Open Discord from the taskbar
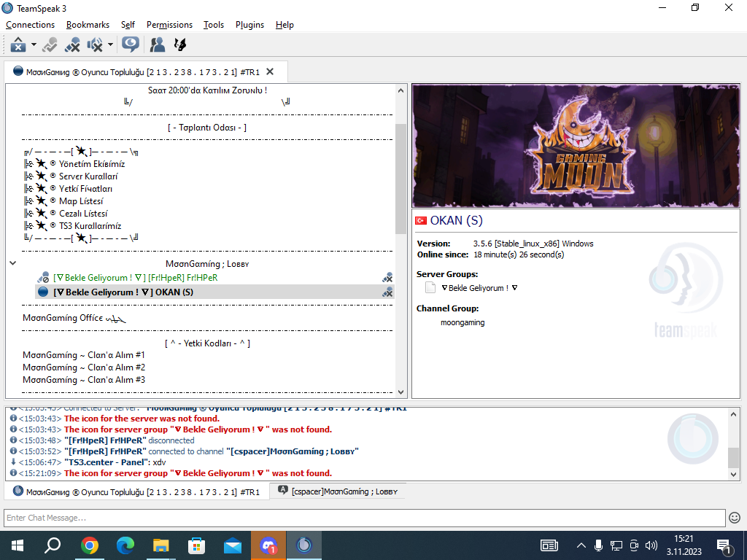This screenshot has width=747, height=560. click(x=268, y=545)
